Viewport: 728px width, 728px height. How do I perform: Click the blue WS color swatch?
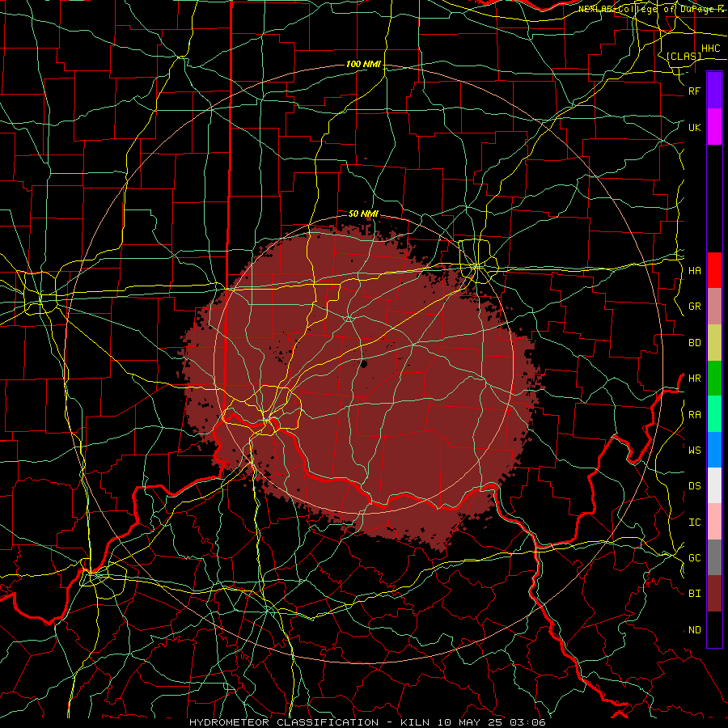714,450
